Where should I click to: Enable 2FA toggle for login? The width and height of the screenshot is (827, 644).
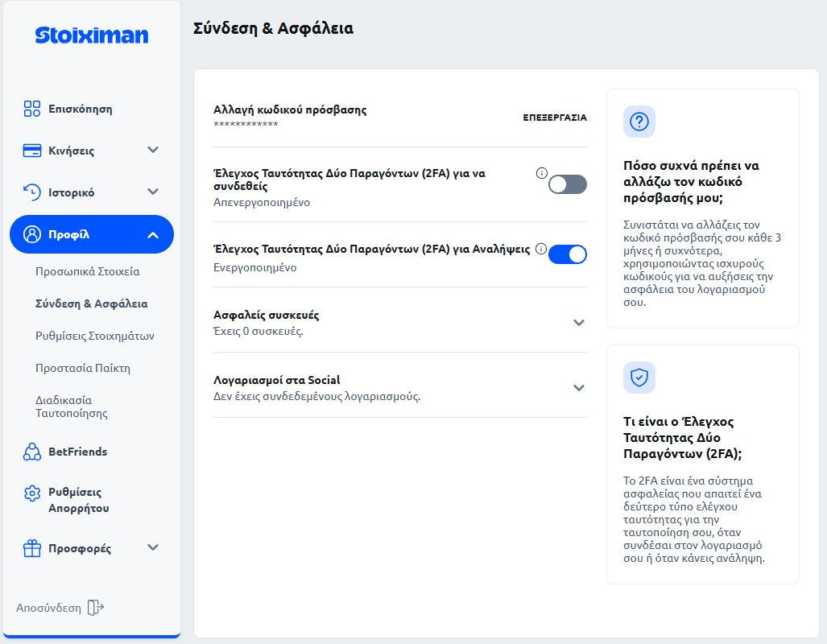[x=568, y=184]
